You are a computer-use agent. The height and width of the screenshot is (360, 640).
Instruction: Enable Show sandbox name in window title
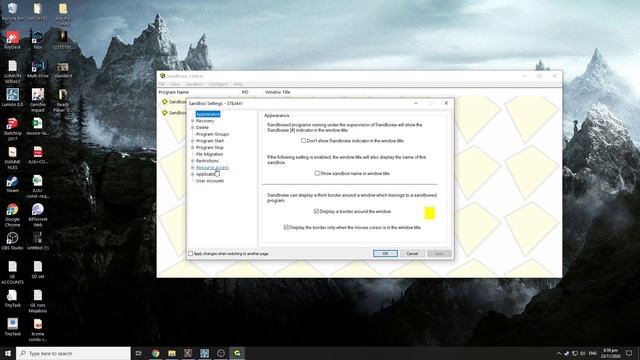pyautogui.click(x=317, y=173)
